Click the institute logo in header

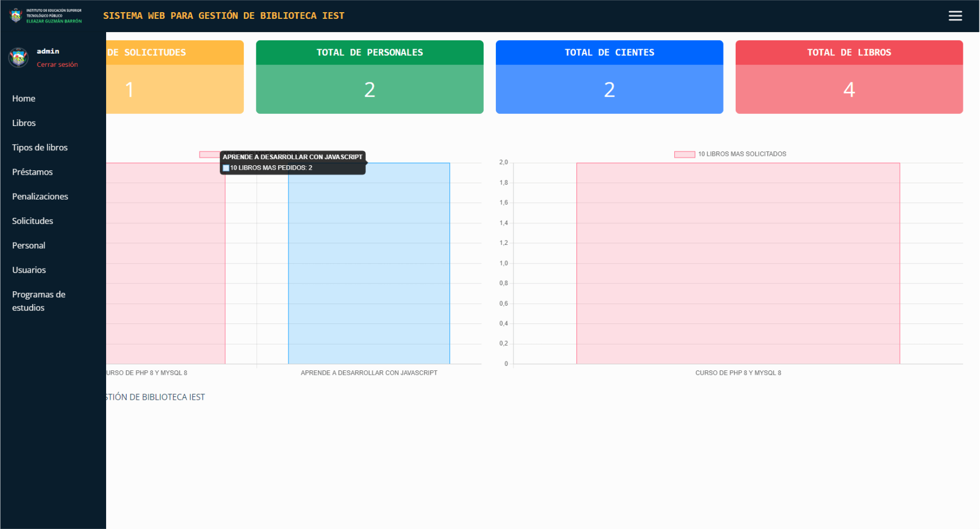(45, 15)
